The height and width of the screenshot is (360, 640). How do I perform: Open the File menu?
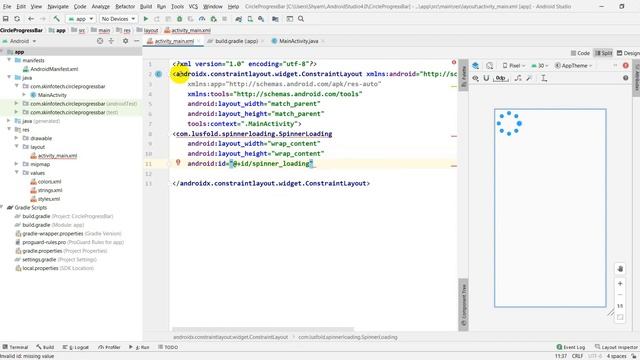(x=7, y=7)
